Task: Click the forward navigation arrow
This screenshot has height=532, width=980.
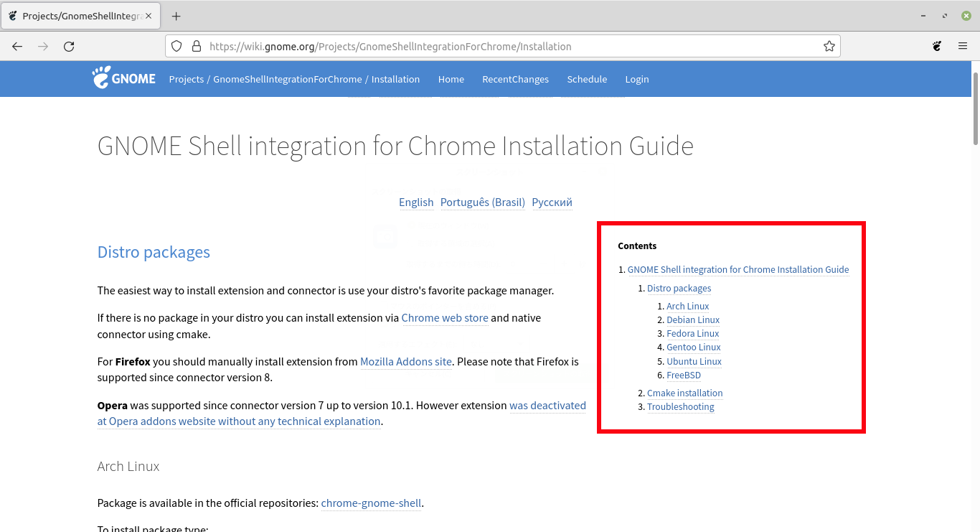Action: point(43,46)
